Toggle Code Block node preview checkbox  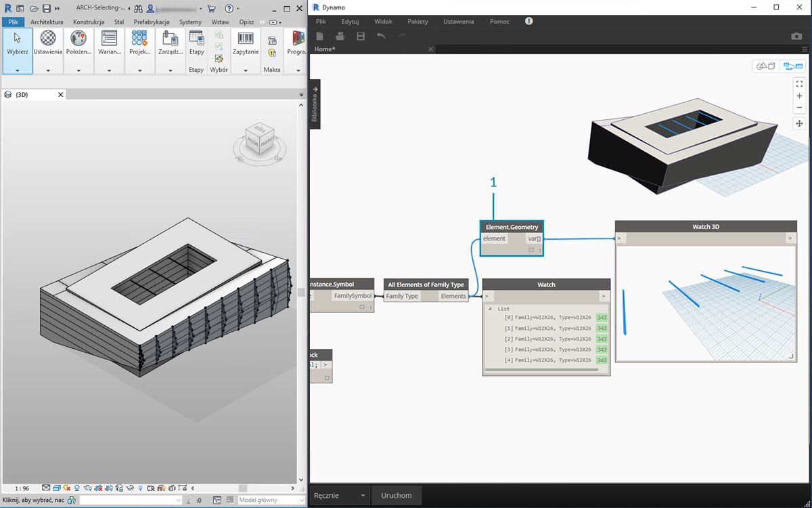327,378
